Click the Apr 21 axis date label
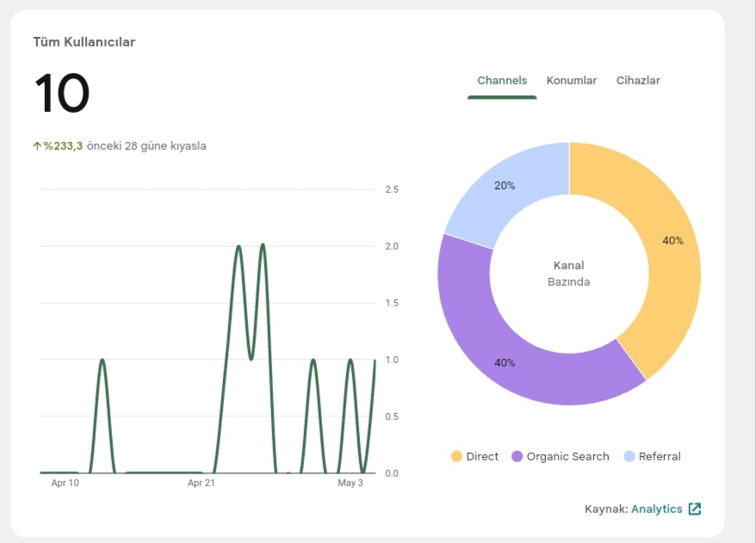756x543 pixels. 201,483
